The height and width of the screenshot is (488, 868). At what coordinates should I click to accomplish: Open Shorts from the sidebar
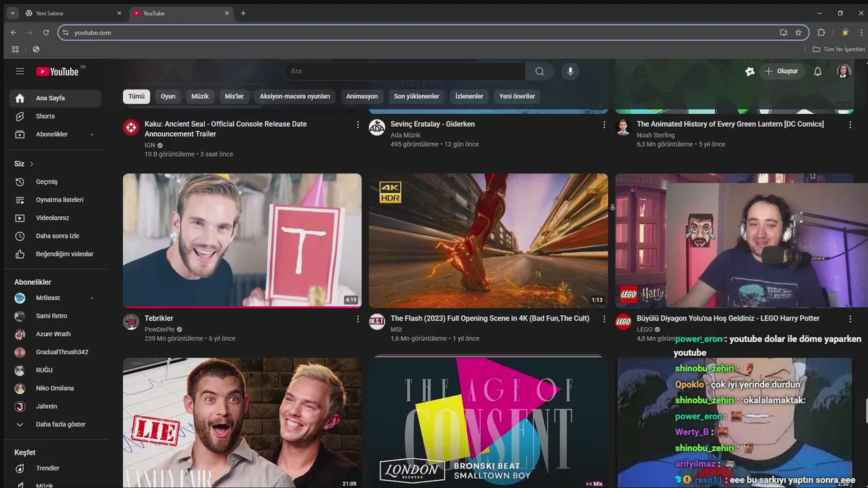[56, 117]
